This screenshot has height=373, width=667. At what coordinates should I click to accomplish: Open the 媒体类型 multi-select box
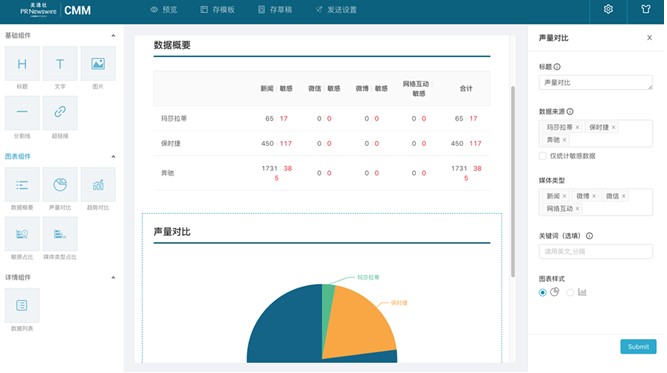pos(596,202)
